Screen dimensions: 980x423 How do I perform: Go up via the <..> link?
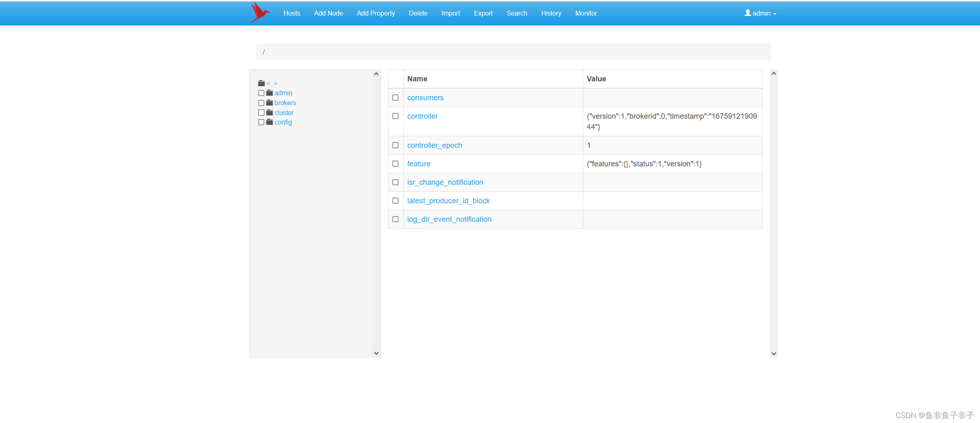coord(272,84)
